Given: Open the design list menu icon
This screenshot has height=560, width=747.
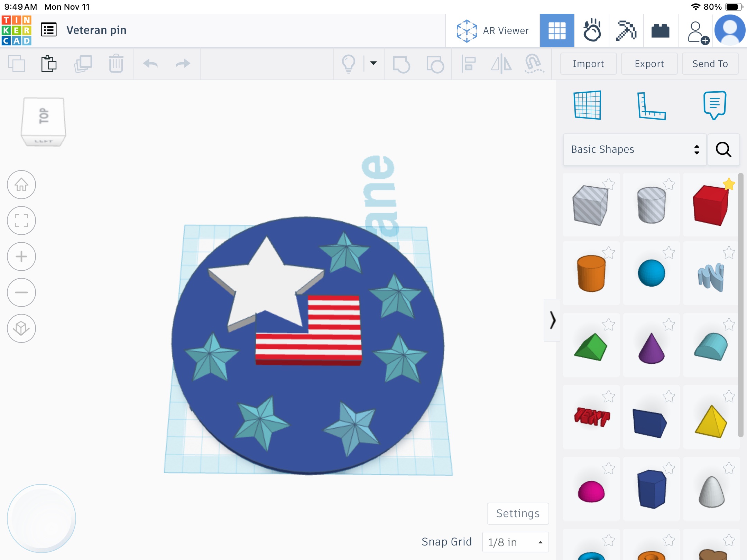Looking at the screenshot, I should pyautogui.click(x=49, y=30).
